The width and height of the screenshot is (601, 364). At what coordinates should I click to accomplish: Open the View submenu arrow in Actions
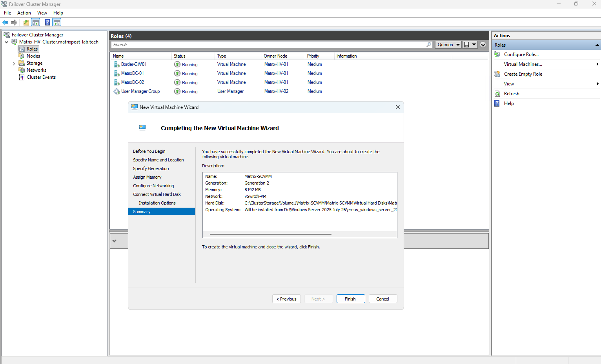[x=597, y=84]
